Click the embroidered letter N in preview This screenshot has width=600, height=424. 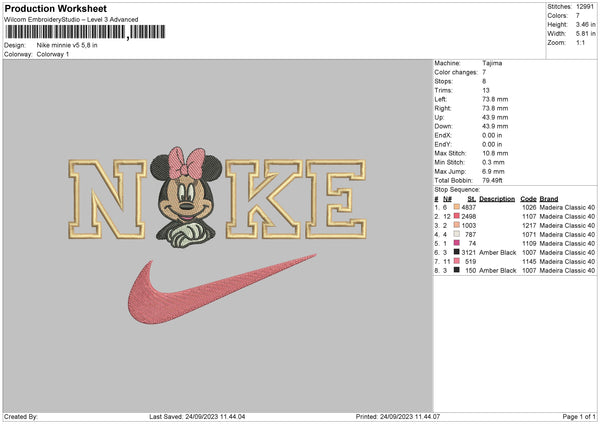(108, 199)
